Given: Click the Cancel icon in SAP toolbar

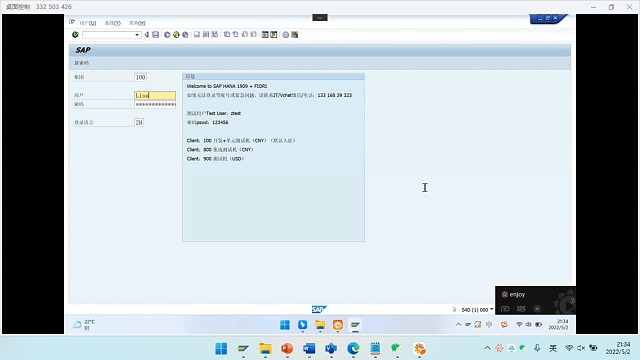Looking at the screenshot, I should (185, 35).
